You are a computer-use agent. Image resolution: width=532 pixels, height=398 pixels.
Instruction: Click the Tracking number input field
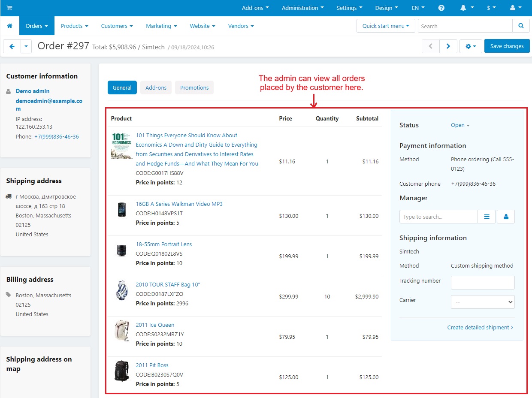point(483,283)
